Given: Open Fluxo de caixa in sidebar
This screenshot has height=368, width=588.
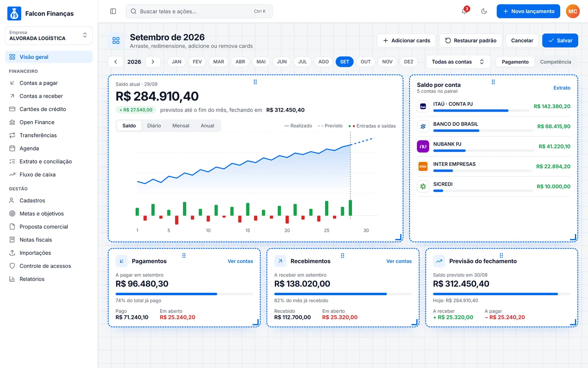Looking at the screenshot, I should tap(49, 175).
